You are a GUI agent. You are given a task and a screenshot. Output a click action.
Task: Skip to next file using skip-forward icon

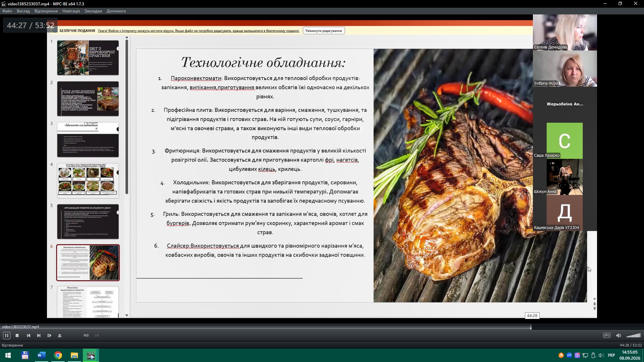click(39, 336)
